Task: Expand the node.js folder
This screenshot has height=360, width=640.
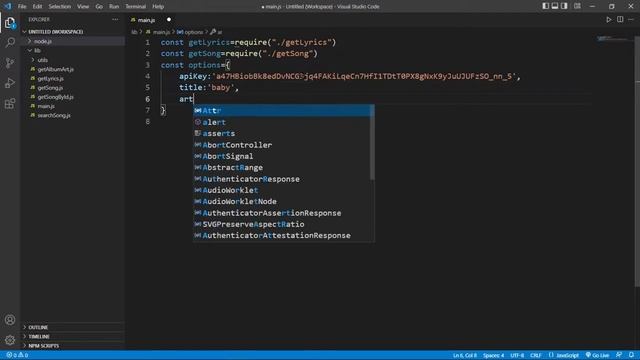Action: (x=73, y=41)
